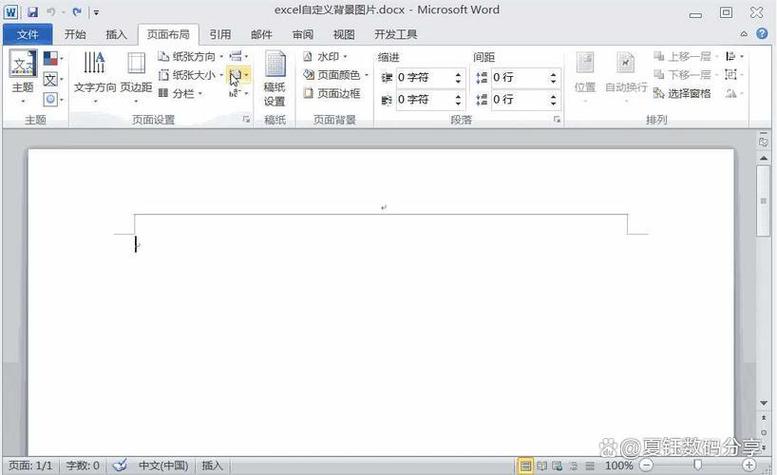Click spacing after spinner arrows
Image resolution: width=777 pixels, height=475 pixels.
[x=553, y=100]
